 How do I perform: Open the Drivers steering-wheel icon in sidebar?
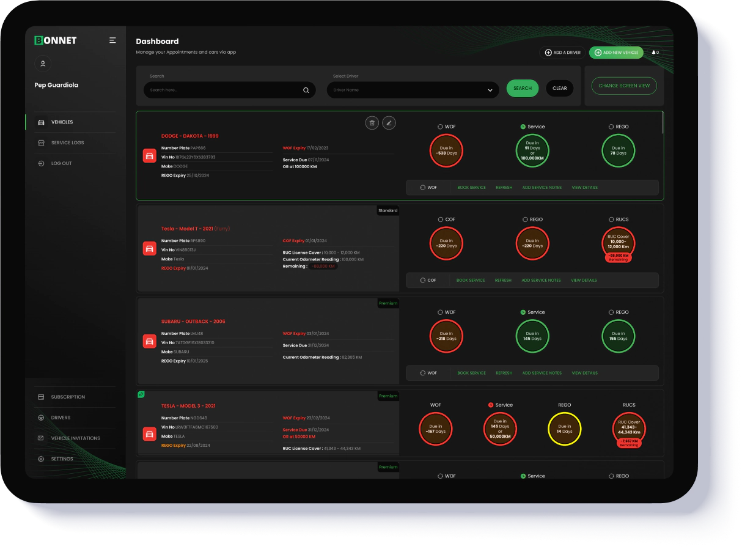(x=40, y=418)
